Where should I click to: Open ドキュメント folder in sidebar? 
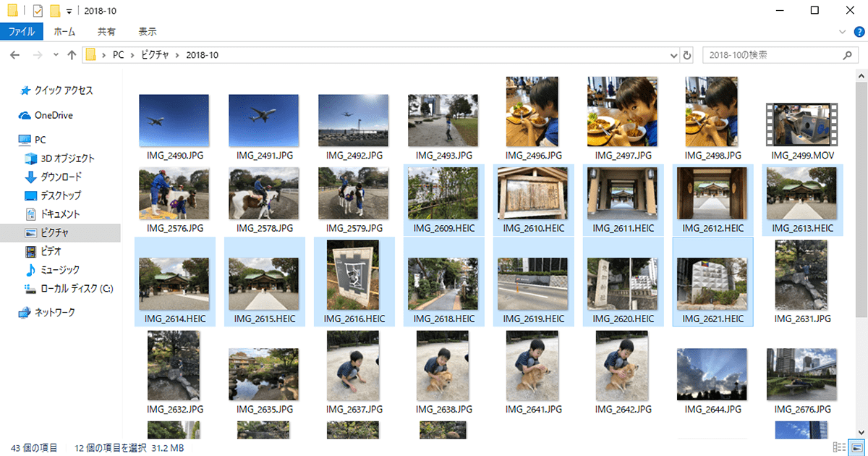click(x=53, y=214)
